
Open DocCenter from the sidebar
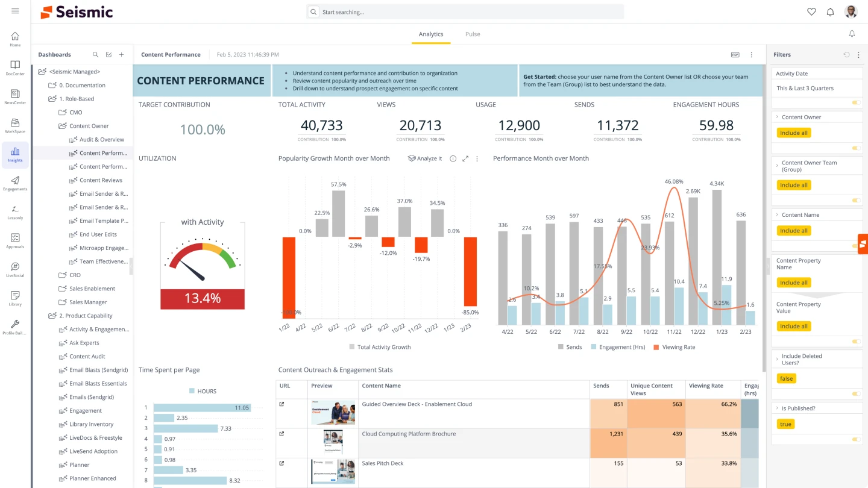(x=15, y=67)
